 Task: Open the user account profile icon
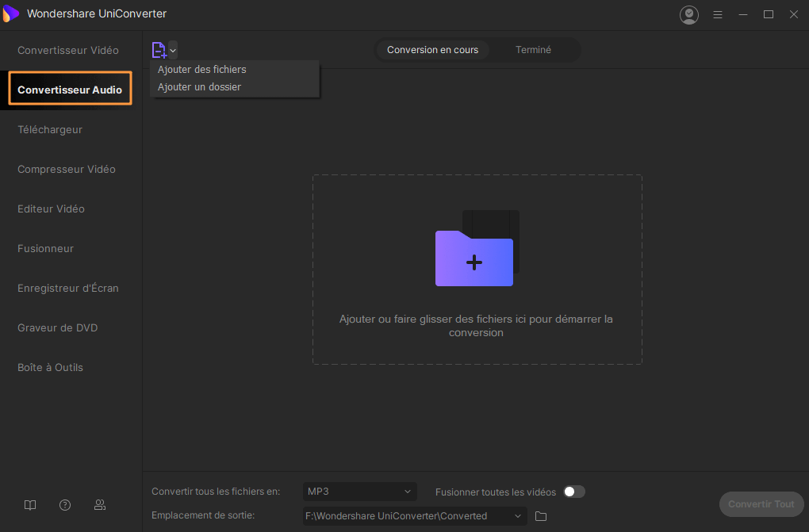(689, 14)
